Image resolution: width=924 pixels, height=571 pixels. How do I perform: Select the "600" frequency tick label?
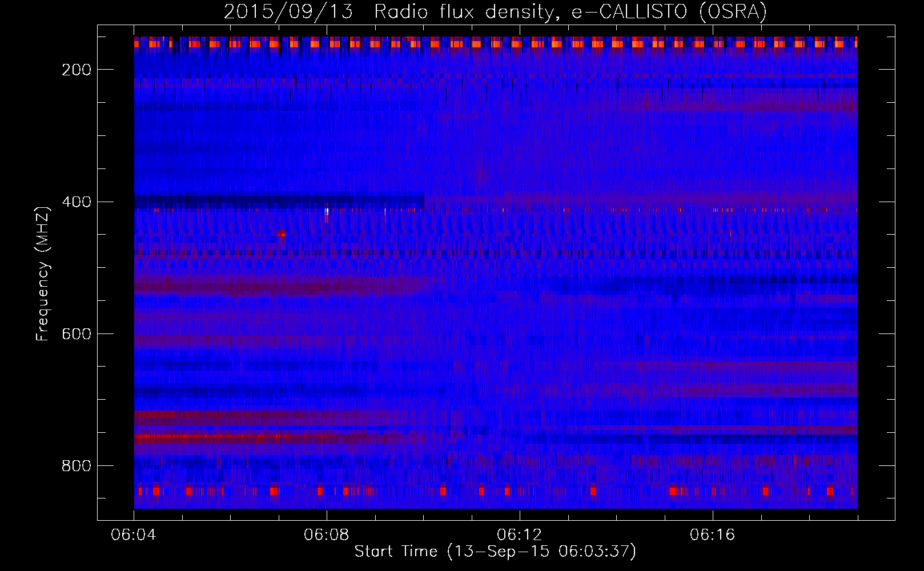click(77, 334)
